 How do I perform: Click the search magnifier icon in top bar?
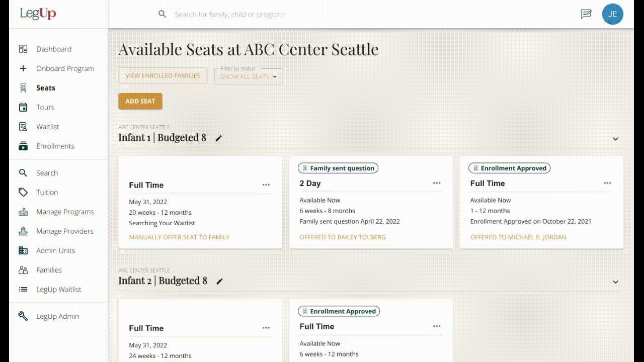pos(162,14)
